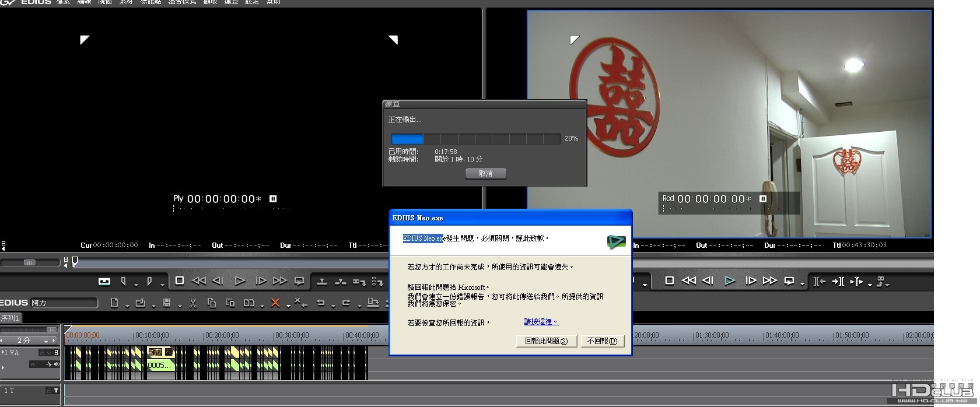The image size is (980, 407).
Task: Follow the 請按這裡 link in error dialog
Action: [541, 322]
